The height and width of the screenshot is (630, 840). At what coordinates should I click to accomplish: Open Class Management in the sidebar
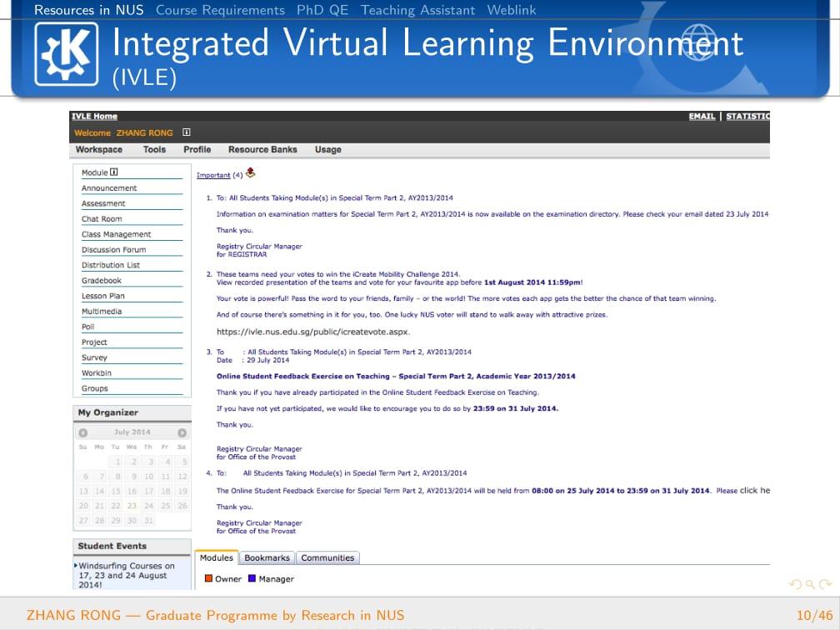[x=117, y=234]
